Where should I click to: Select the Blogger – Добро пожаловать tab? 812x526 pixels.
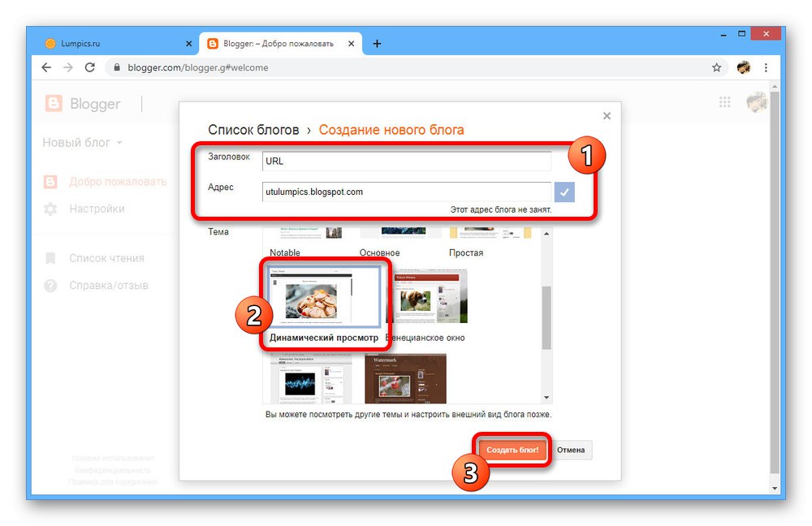point(281,44)
